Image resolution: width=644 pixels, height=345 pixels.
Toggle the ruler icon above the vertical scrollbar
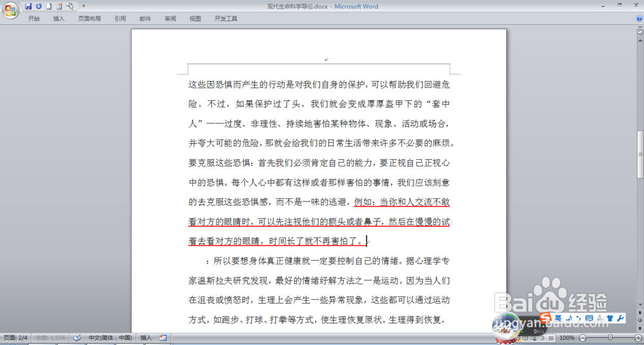point(640,32)
